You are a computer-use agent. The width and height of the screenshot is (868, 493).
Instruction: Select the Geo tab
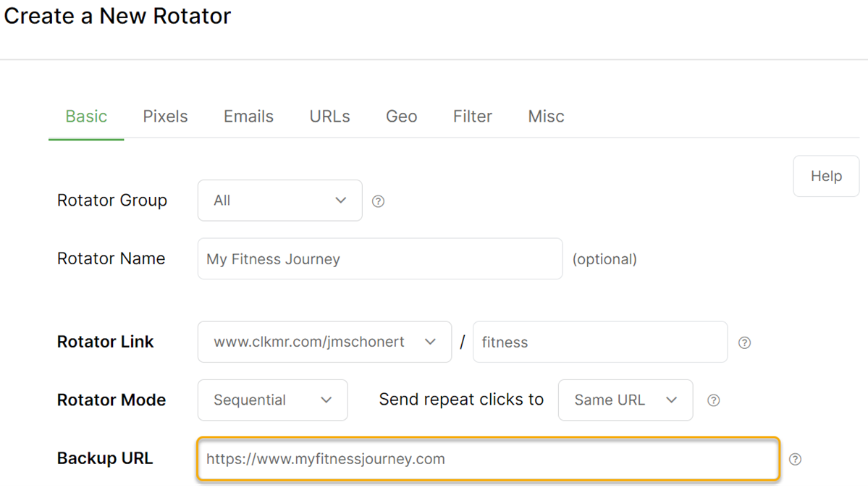click(401, 117)
